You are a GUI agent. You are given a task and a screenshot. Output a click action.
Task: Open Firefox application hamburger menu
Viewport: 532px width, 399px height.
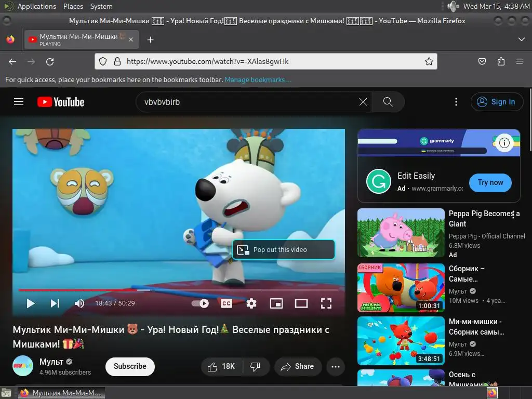pyautogui.click(x=520, y=61)
